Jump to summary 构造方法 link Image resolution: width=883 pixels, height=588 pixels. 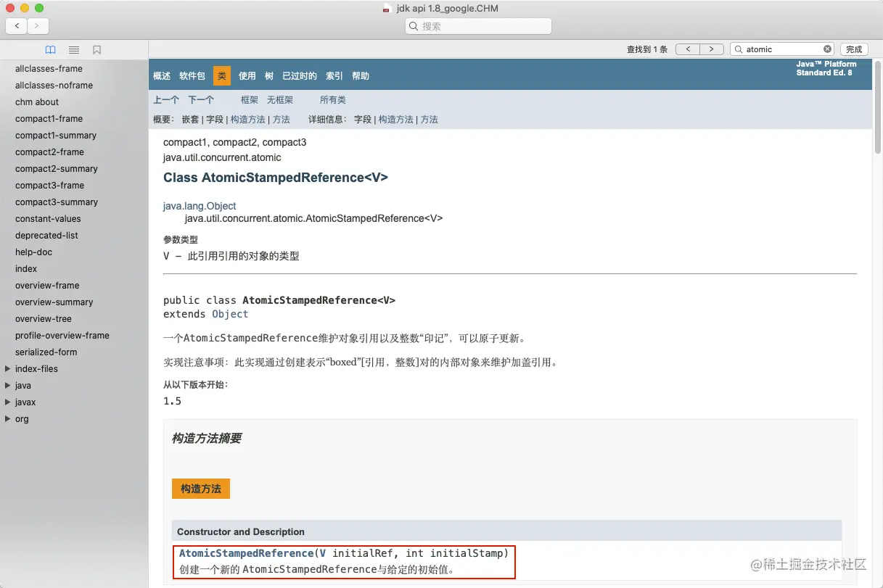point(248,120)
